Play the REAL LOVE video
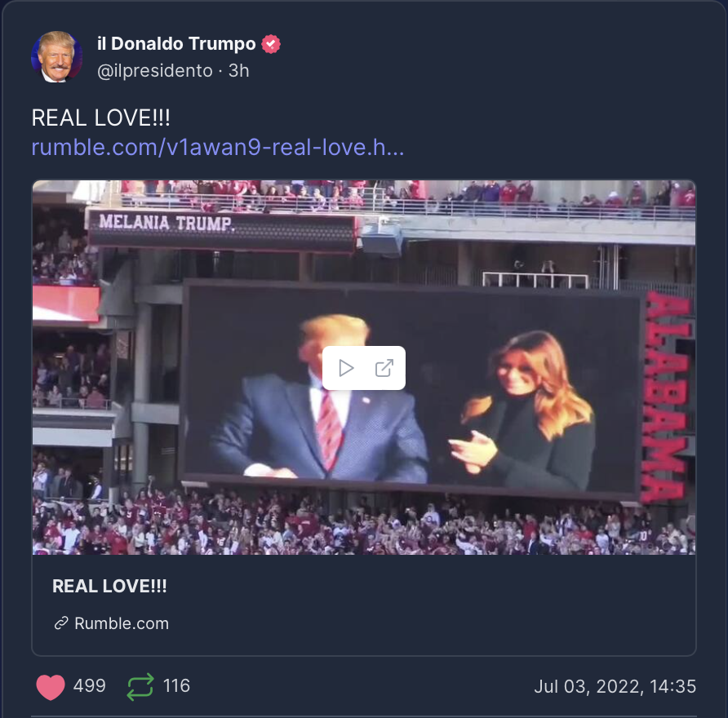Viewport: 728px width, 718px height. [x=346, y=368]
